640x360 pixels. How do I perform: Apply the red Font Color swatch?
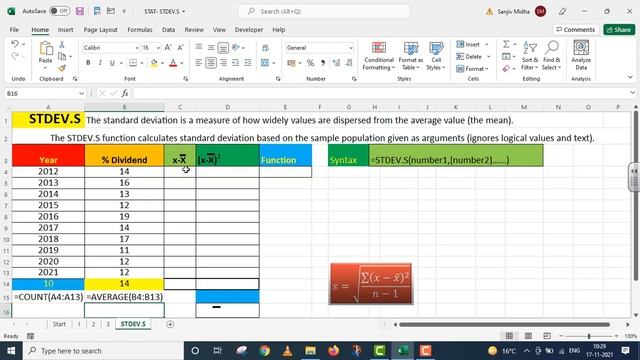click(173, 63)
